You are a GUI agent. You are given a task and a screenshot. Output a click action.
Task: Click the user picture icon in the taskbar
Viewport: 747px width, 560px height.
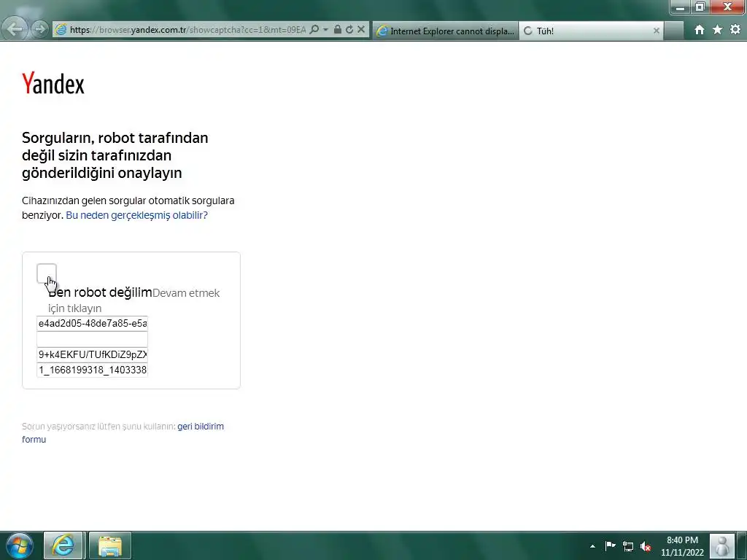721,545
